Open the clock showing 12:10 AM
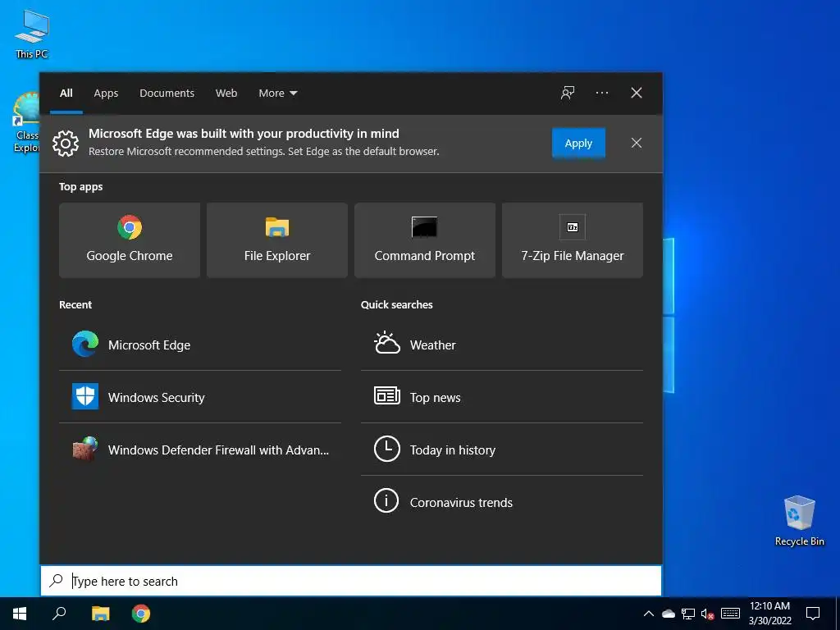Screen dimensions: 840x630 769,614
